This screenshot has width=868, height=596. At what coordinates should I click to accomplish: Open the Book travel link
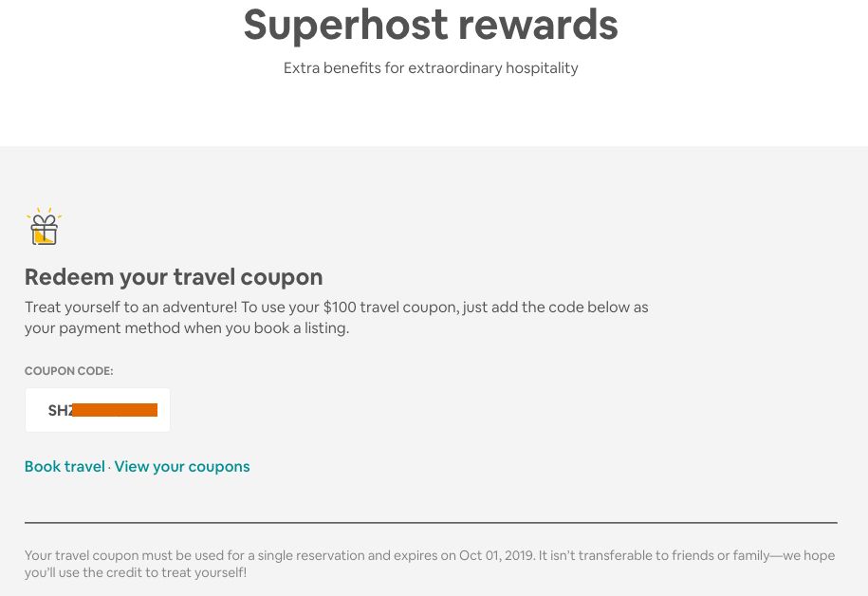[65, 467]
